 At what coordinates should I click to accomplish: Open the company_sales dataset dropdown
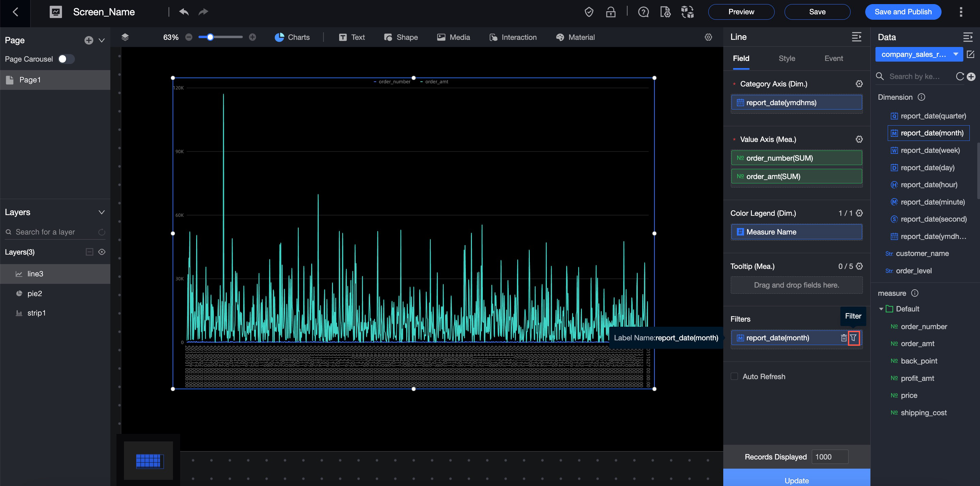919,54
